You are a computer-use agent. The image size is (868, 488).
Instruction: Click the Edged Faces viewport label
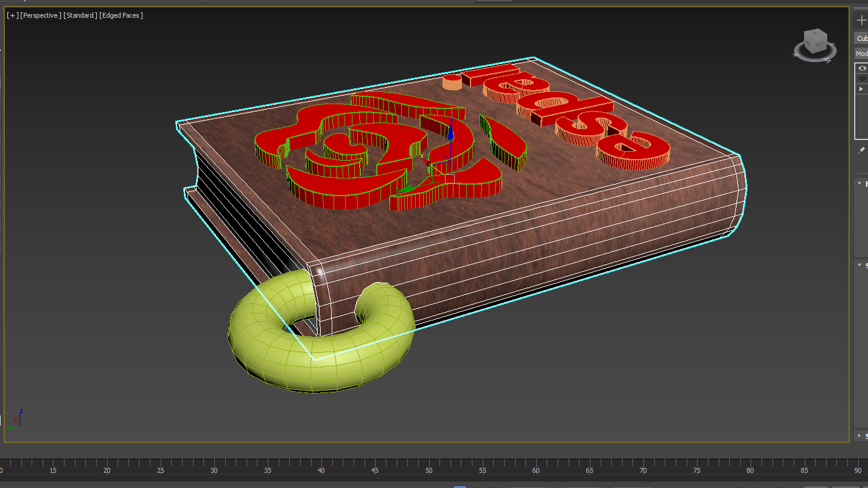[x=122, y=15]
